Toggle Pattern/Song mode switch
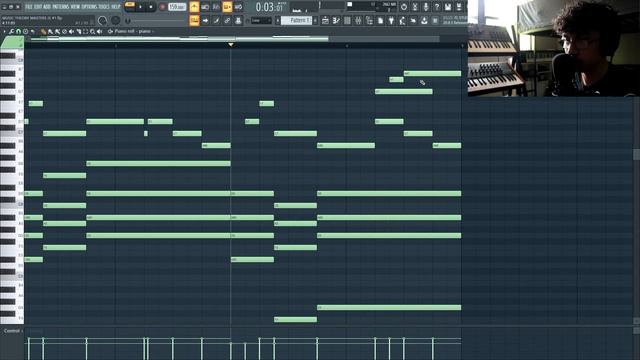The image size is (640, 360). pos(130,7)
